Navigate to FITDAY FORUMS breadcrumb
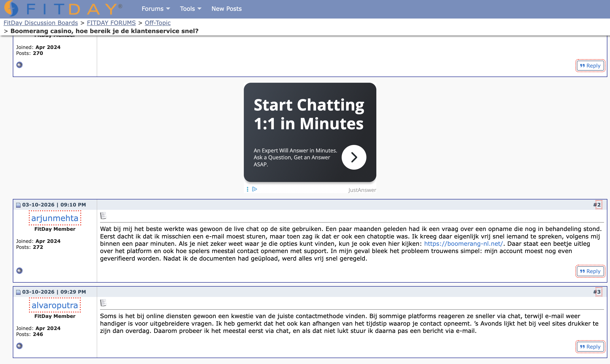This screenshot has width=610, height=364. (111, 23)
